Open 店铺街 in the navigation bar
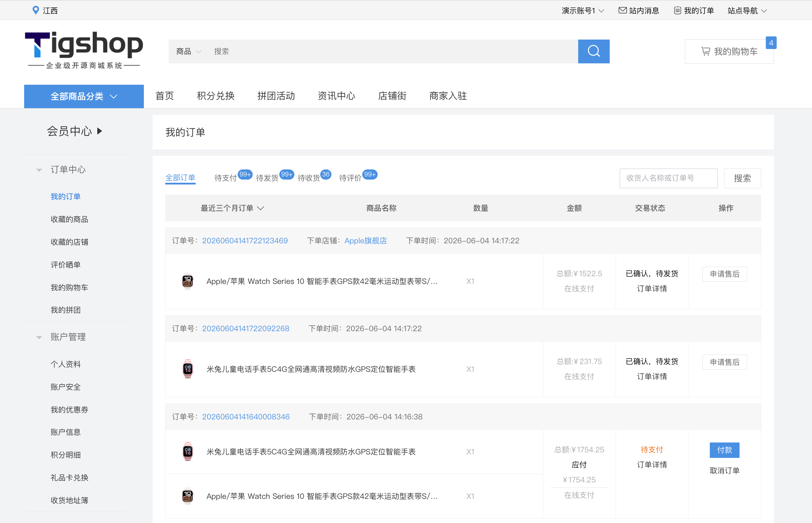Viewport: 812px width, 523px height. coord(392,96)
